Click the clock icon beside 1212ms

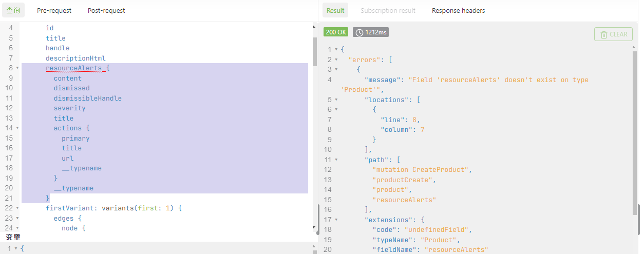359,32
